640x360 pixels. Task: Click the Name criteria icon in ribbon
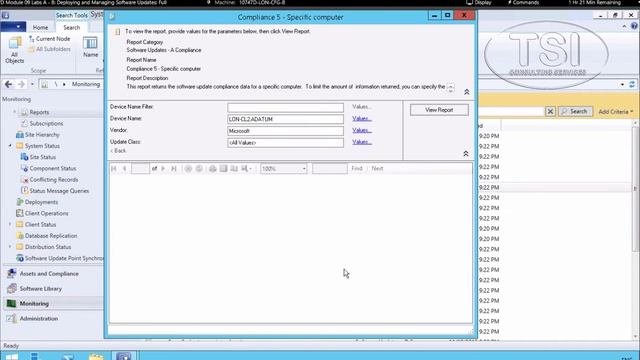point(90,47)
